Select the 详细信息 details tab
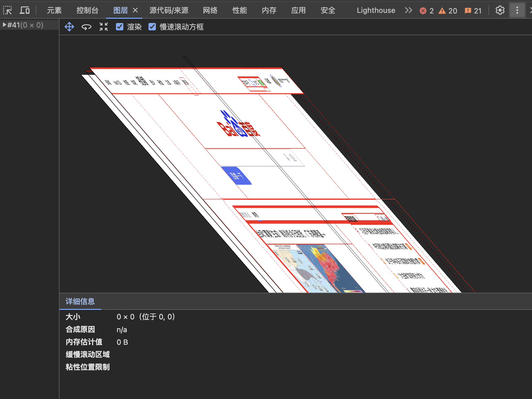 [80, 301]
